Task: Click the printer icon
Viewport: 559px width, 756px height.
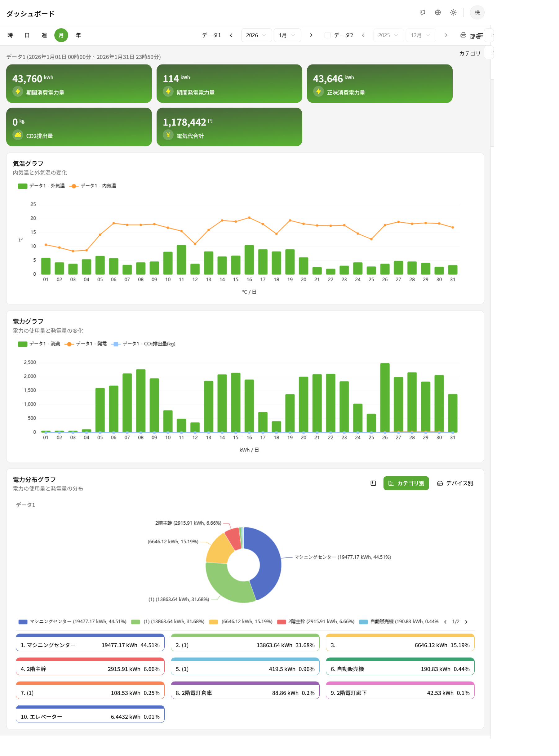Action: pyautogui.click(x=463, y=35)
